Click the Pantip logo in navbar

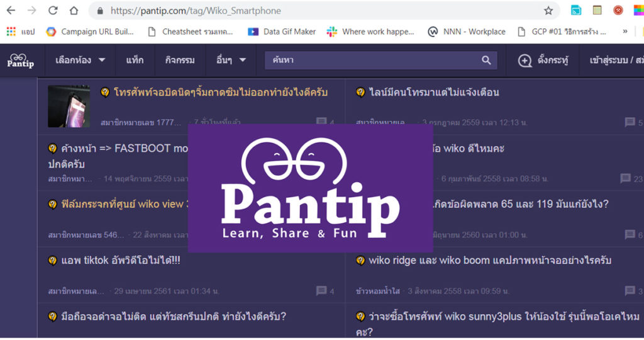click(21, 60)
